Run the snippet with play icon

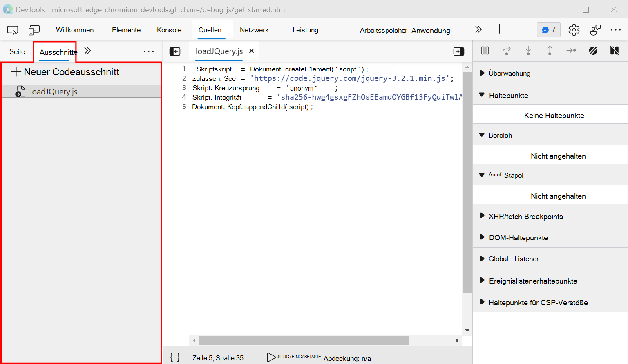[271, 357]
